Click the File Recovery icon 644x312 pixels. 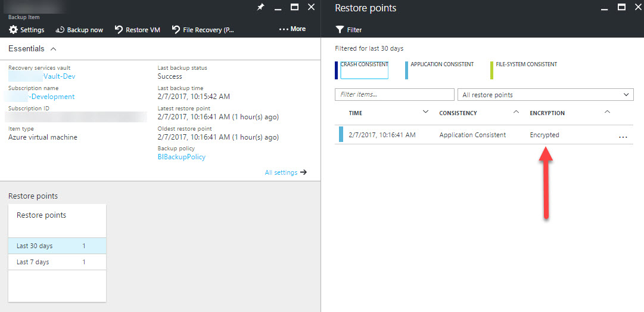point(176,30)
